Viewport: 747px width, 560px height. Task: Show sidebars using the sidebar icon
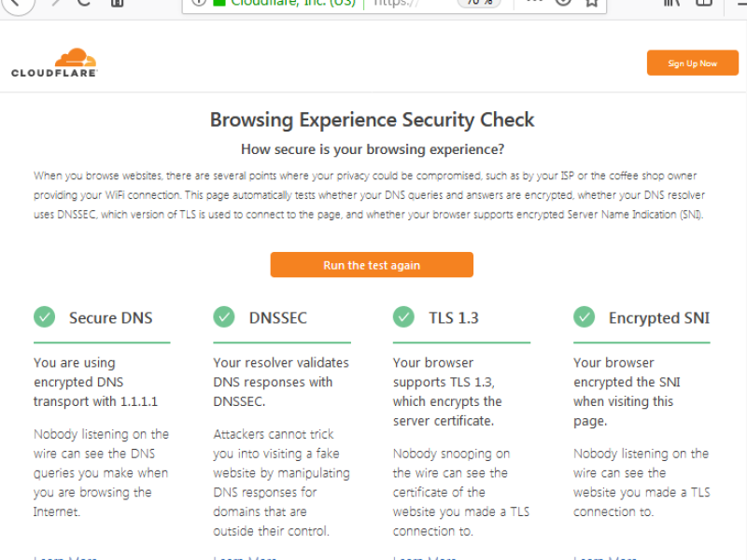click(704, 3)
